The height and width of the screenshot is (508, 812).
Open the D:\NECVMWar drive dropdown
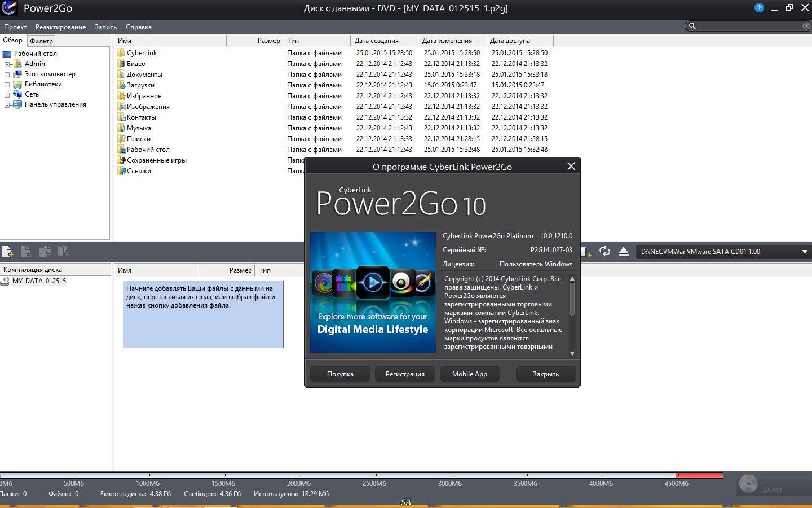click(805, 252)
